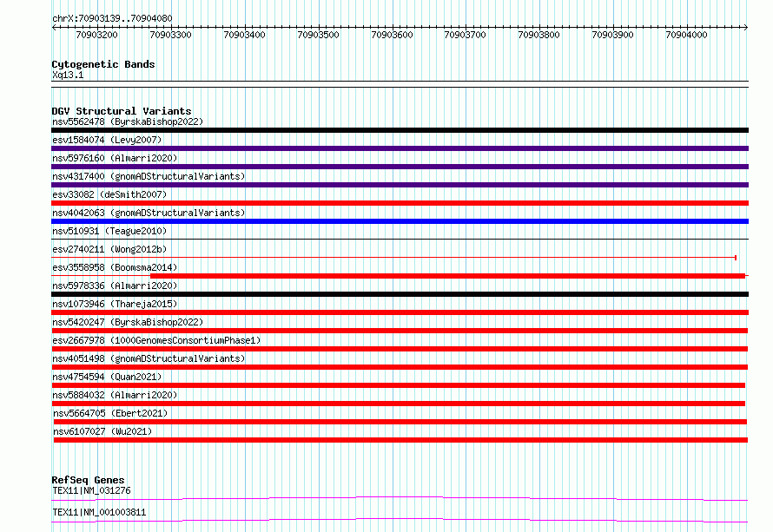Open the TEX11|NM_001003811 transcript label
The height and width of the screenshot is (532, 773).
pyautogui.click(x=99, y=512)
